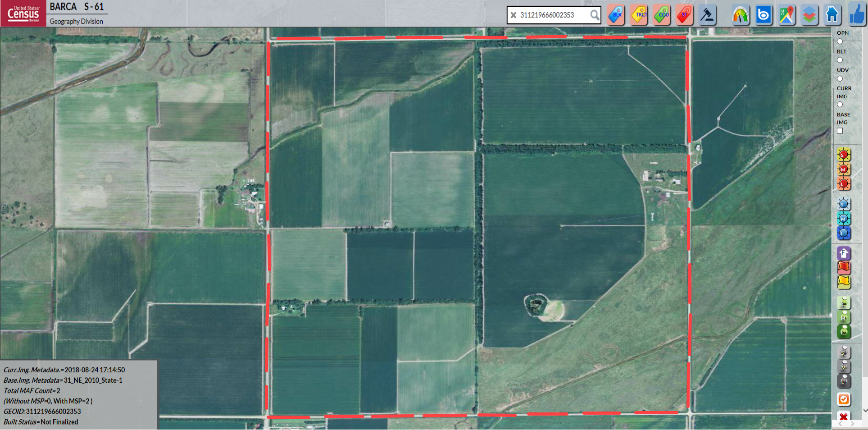Open the stacked layers icon
This screenshot has width=868, height=430.
point(809,15)
